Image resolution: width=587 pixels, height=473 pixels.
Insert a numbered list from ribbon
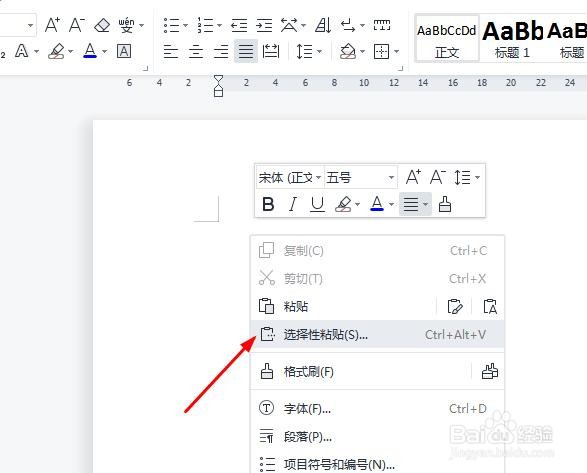click(205, 25)
